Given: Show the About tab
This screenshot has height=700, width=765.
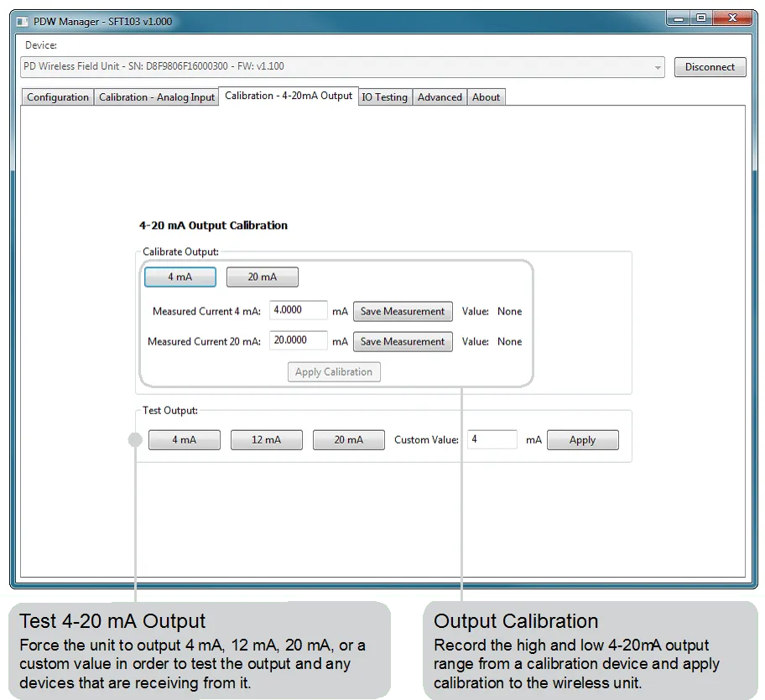Looking at the screenshot, I should click(486, 97).
